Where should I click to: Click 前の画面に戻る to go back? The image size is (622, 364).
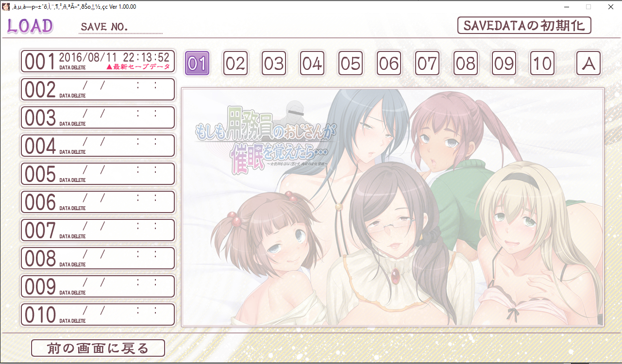click(98, 348)
